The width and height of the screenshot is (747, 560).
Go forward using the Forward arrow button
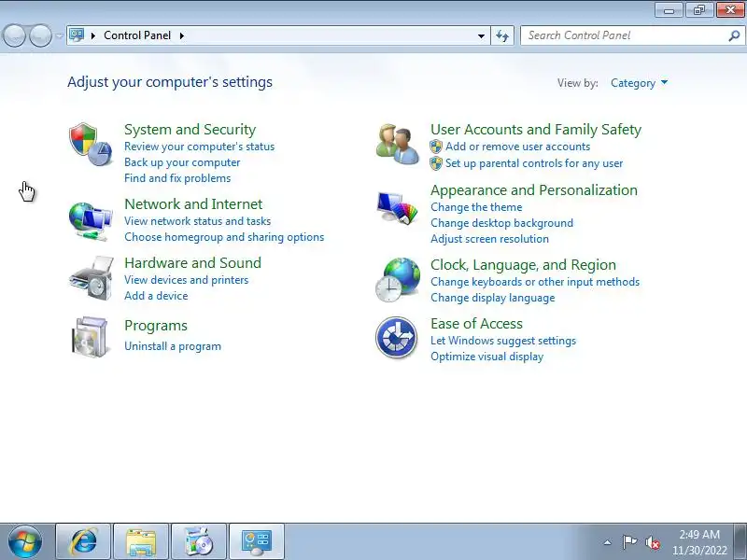point(40,35)
